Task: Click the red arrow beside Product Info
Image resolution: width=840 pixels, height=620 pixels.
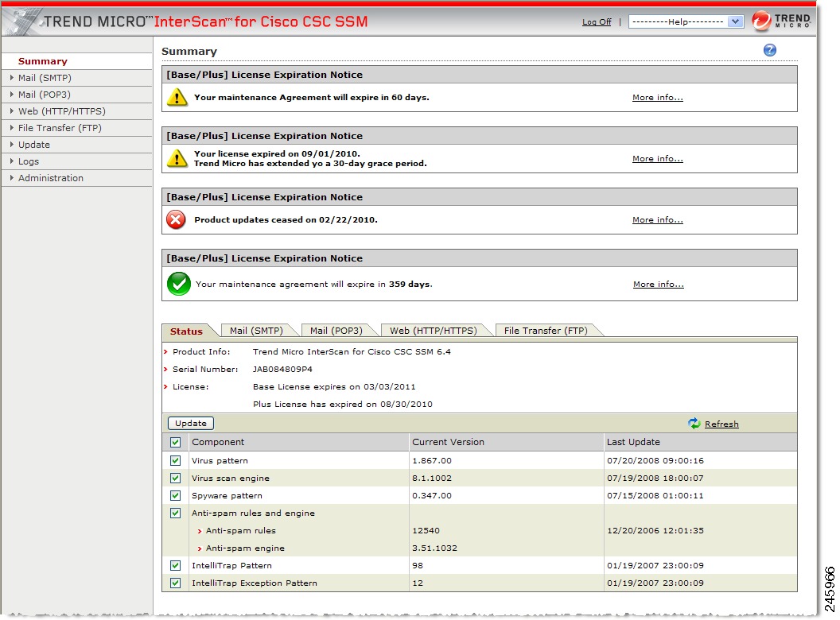Action: [x=165, y=352]
